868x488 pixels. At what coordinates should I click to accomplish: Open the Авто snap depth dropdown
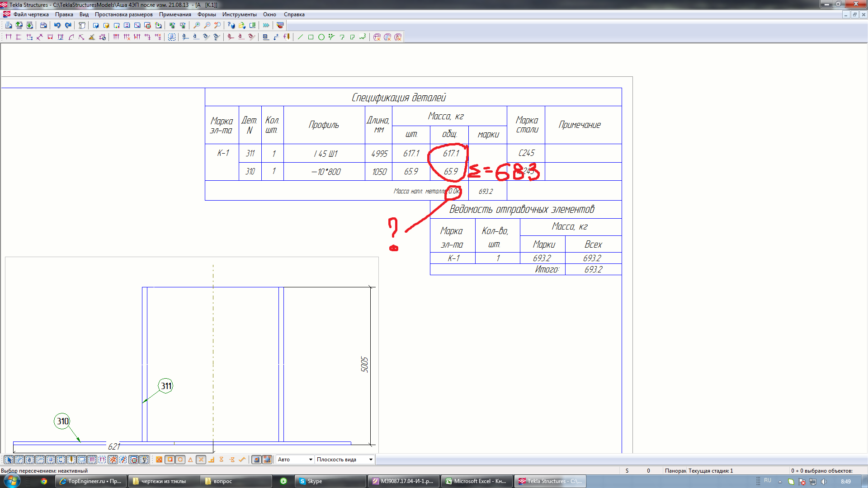tap(310, 460)
